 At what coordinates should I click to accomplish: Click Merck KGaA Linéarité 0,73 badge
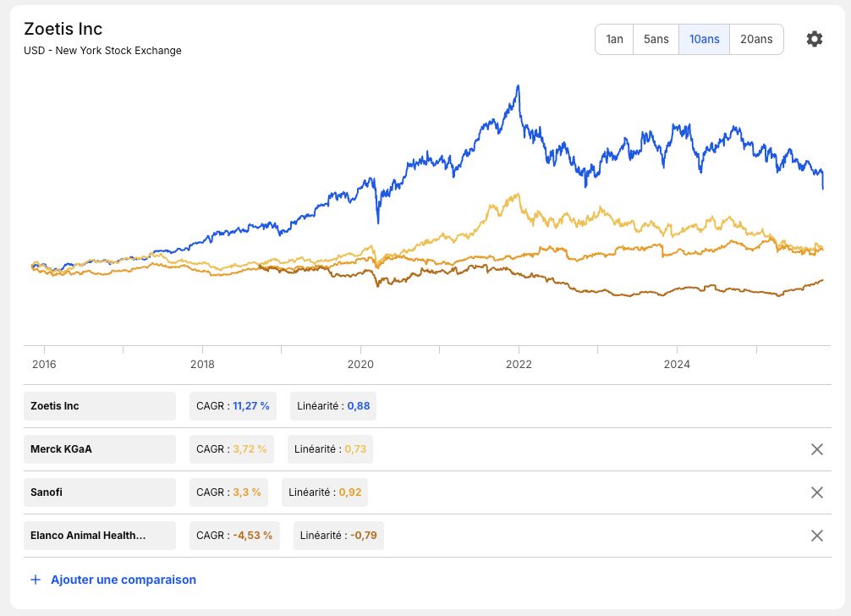(330, 449)
